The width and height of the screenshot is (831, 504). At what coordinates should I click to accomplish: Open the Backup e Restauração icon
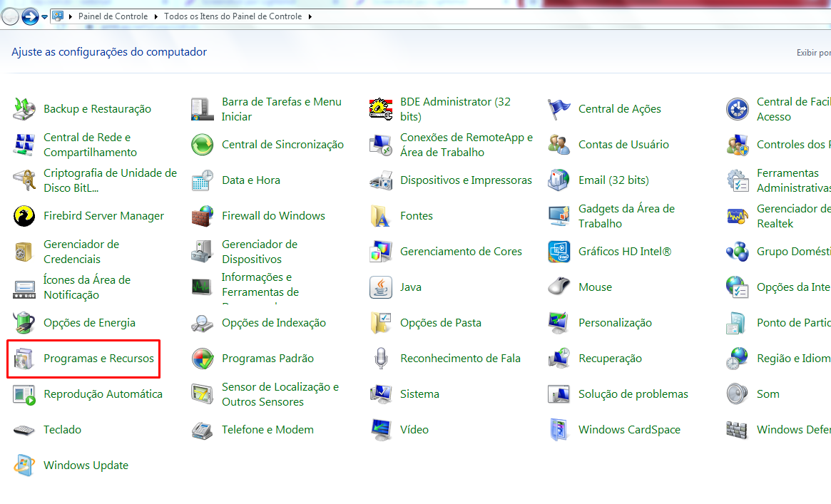(24, 109)
